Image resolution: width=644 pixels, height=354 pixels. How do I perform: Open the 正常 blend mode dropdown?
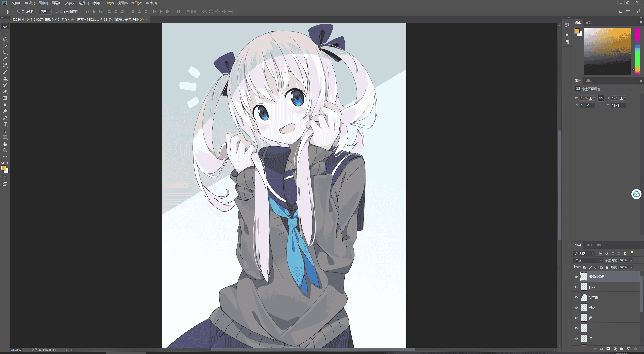pos(588,260)
